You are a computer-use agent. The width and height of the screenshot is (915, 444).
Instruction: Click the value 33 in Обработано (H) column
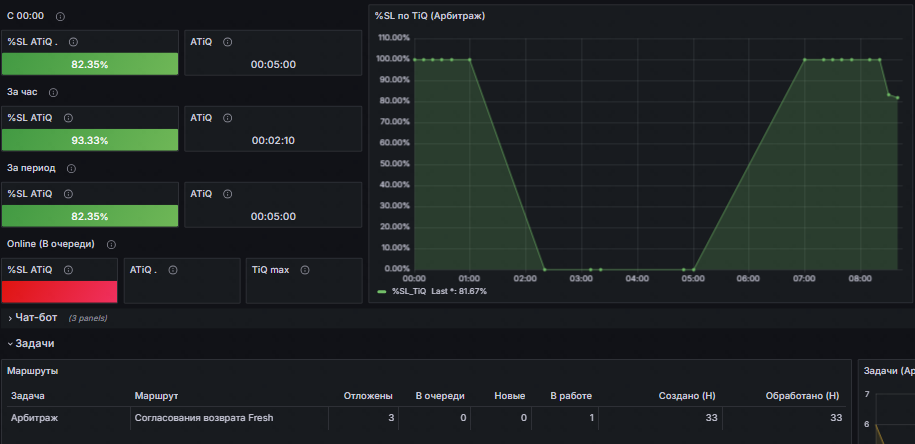(x=836, y=418)
